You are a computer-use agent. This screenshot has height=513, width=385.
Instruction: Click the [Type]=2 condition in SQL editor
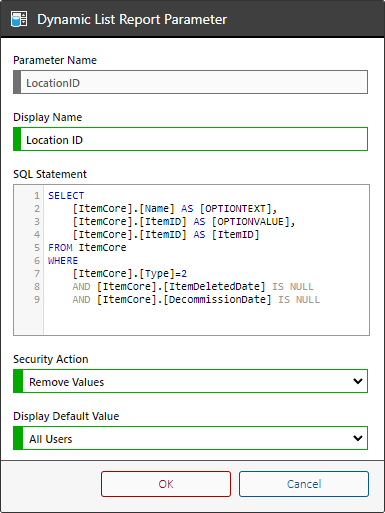click(130, 274)
